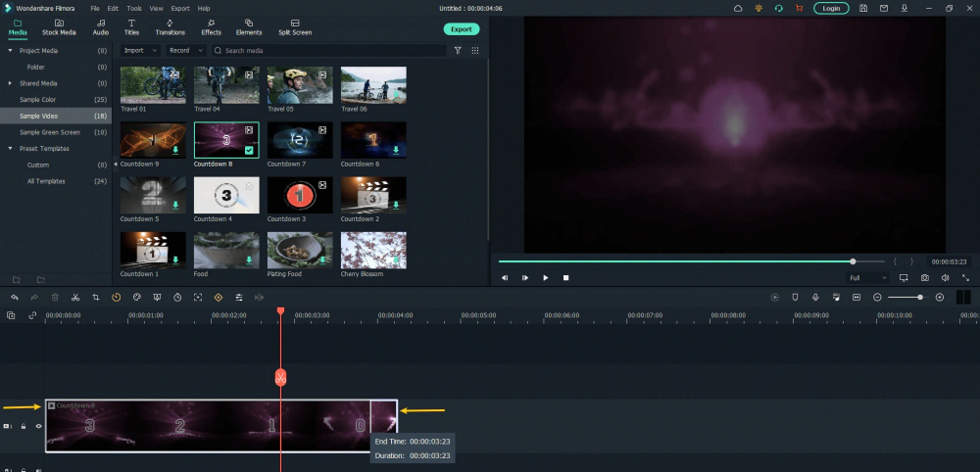Screen dimensions: 980x472
Task: Open the Record dropdown
Action: click(x=183, y=50)
